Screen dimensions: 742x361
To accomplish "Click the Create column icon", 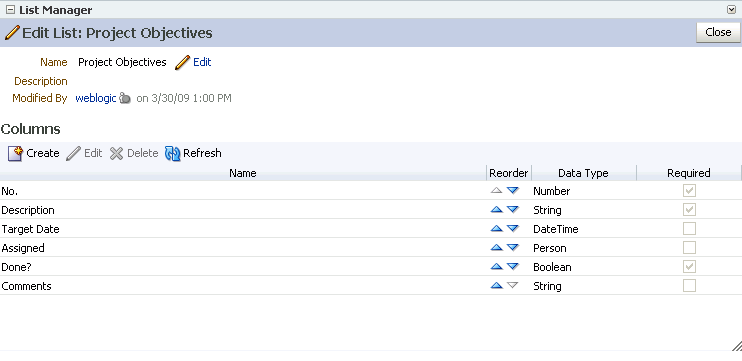I will [x=15, y=153].
